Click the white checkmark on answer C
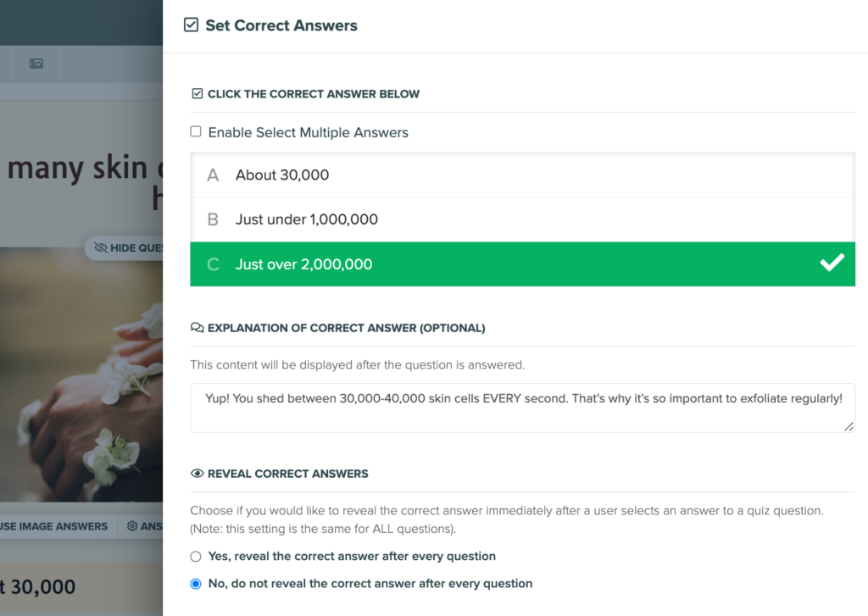 click(x=832, y=263)
